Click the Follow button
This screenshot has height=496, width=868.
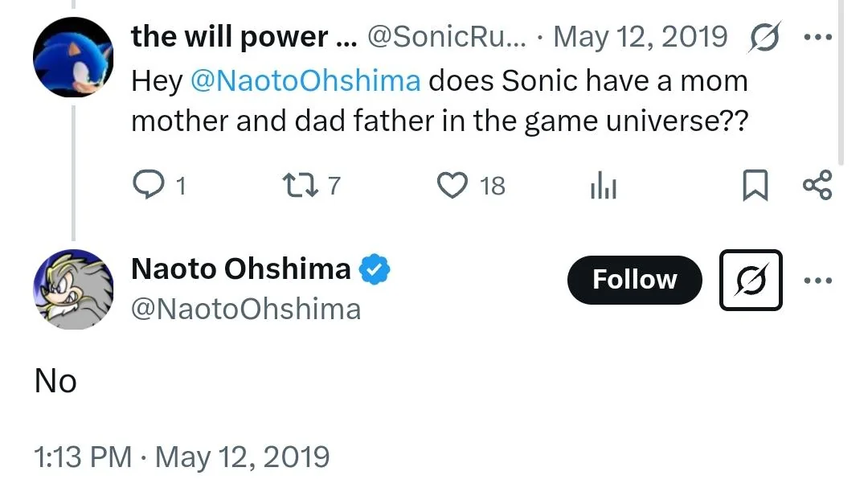click(634, 281)
